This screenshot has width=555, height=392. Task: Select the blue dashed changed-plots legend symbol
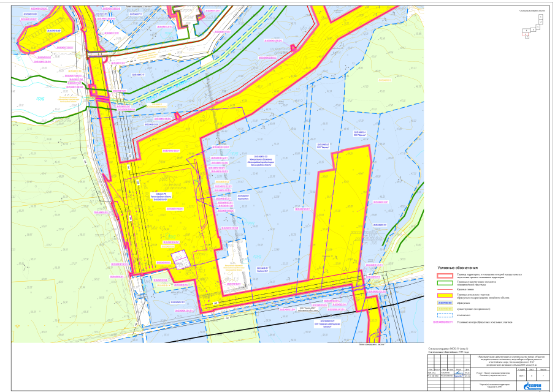444,315
